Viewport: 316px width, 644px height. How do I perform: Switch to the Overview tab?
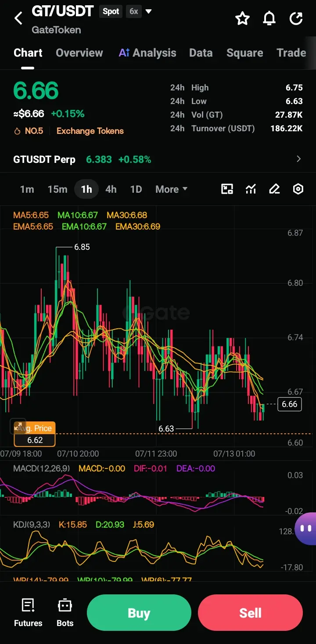coord(79,53)
